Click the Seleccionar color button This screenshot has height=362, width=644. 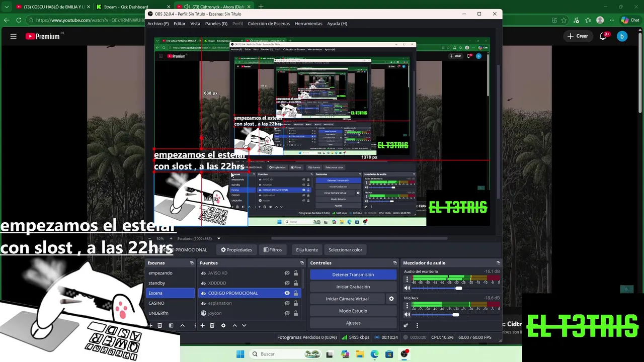pos(345,250)
